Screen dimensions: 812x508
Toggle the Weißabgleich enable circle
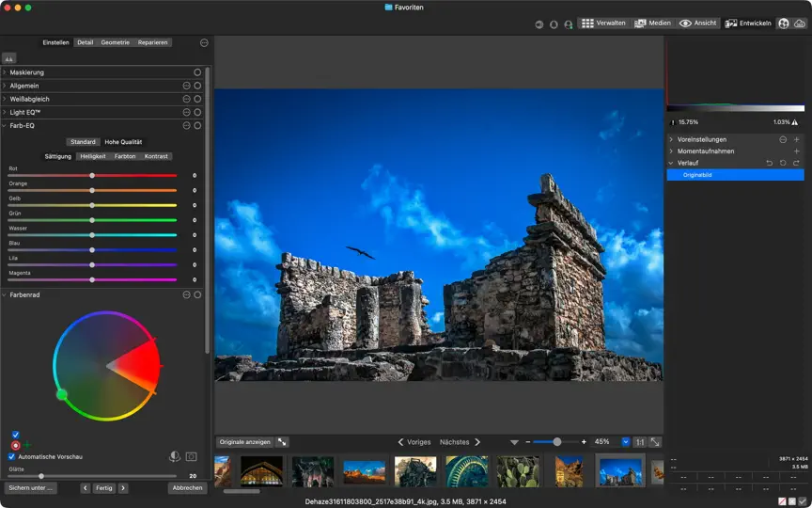(197, 99)
